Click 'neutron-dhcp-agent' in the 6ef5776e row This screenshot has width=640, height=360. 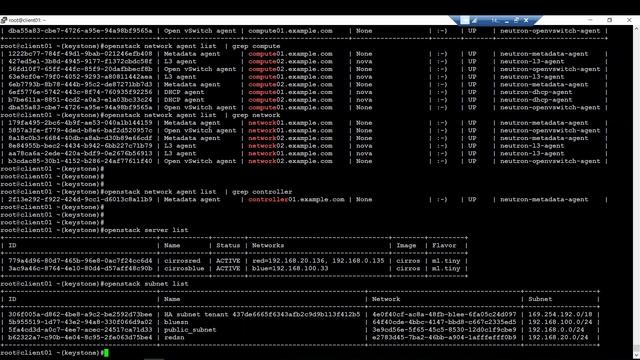pos(536,92)
